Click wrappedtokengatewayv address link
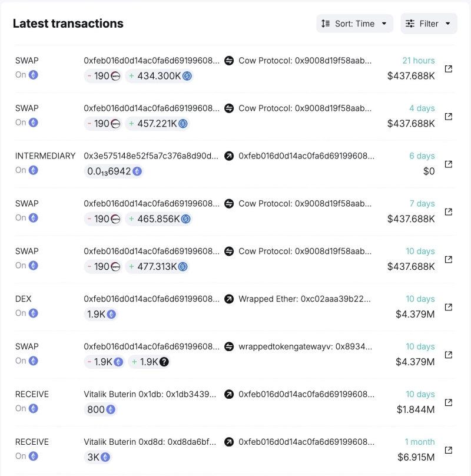 [305, 347]
